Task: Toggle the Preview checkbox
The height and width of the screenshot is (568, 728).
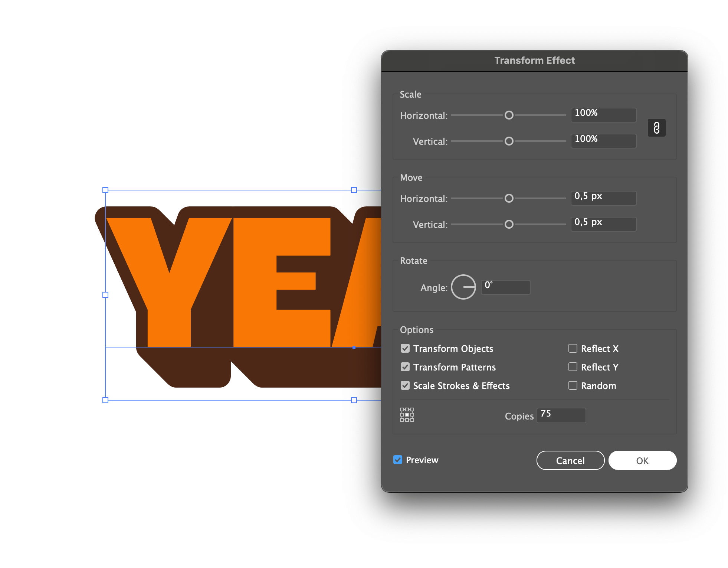Action: click(x=398, y=460)
